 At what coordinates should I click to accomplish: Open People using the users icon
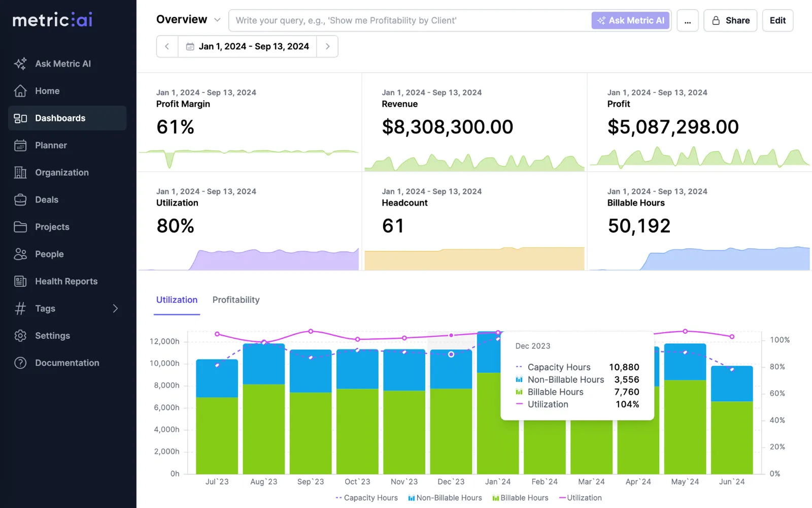pyautogui.click(x=20, y=254)
